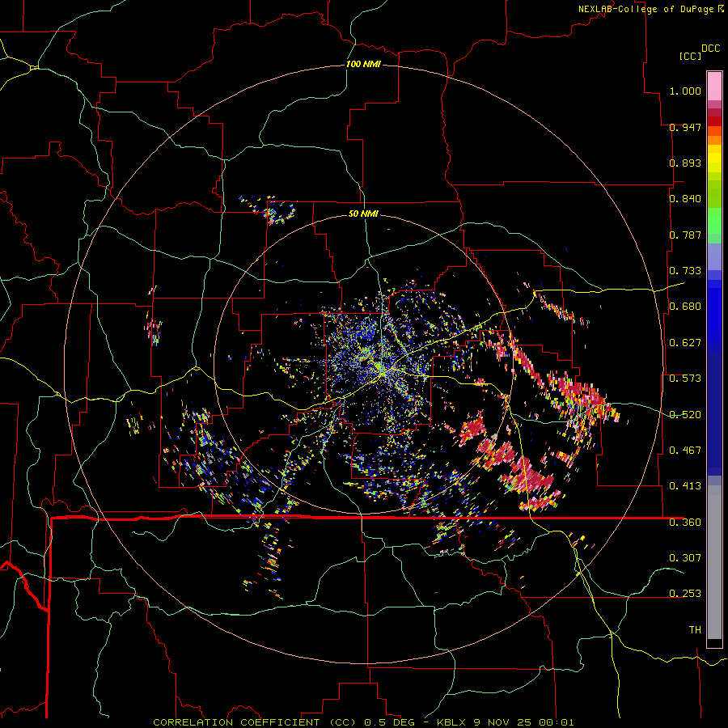Image resolution: width=728 pixels, height=728 pixels.
Task: Click the 00:01 timestamp
Action: coord(557,722)
